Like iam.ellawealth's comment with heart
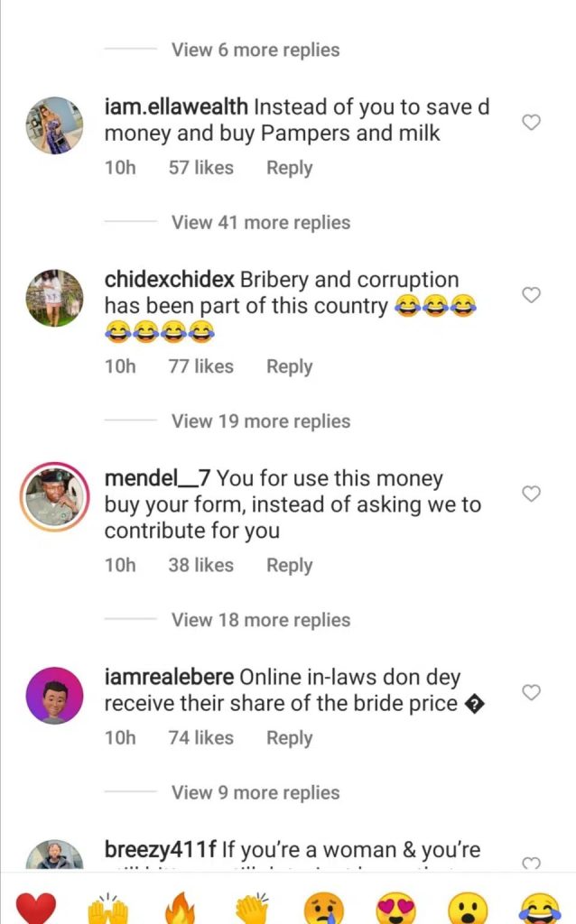This screenshot has height=924, width=576. tap(532, 122)
